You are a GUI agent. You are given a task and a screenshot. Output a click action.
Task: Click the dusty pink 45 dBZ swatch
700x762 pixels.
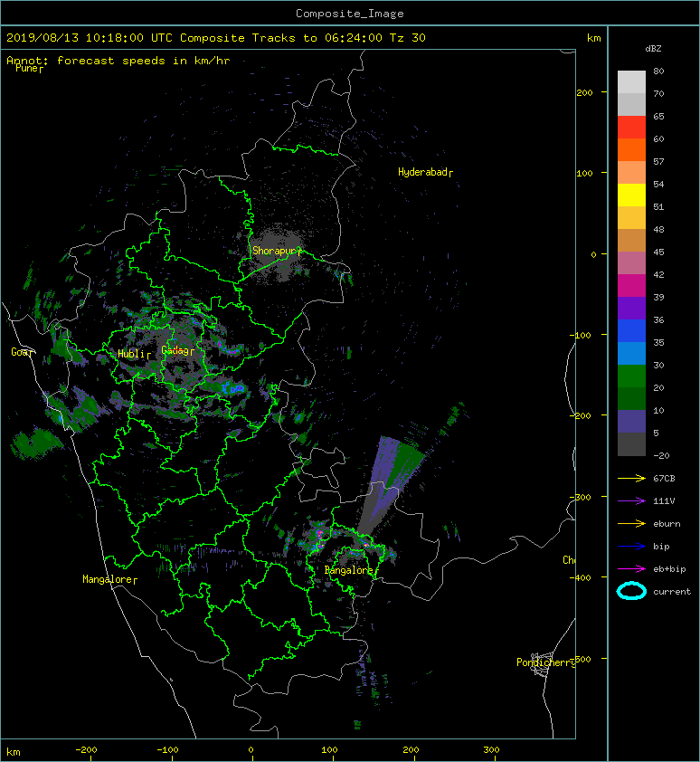click(631, 263)
